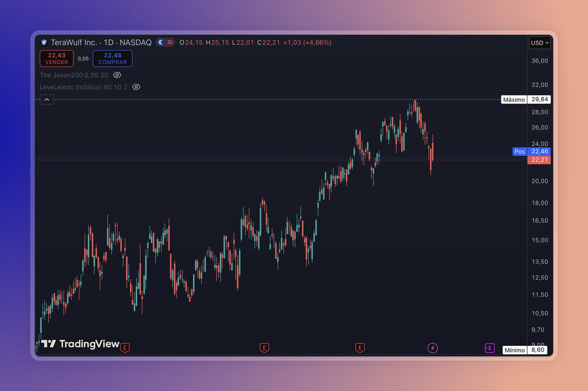588x391 pixels.
Task: Click the pink wavy data-status icon
Action: (x=170, y=43)
